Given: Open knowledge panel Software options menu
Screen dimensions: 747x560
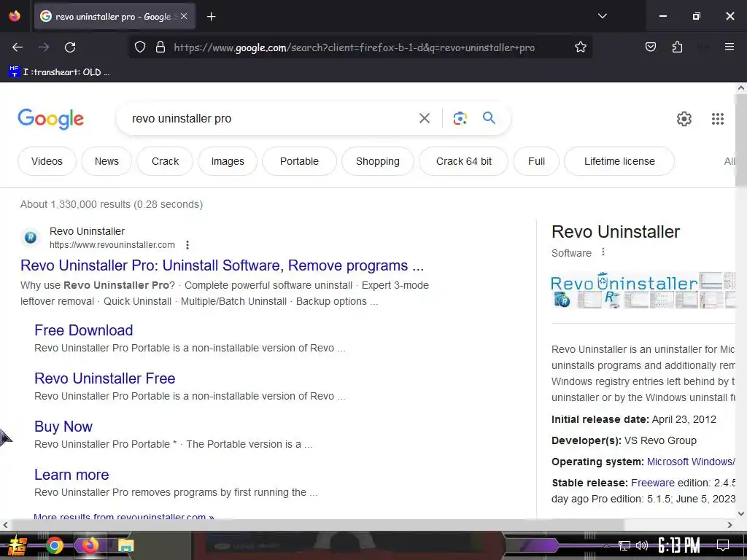Looking at the screenshot, I should click(603, 252).
